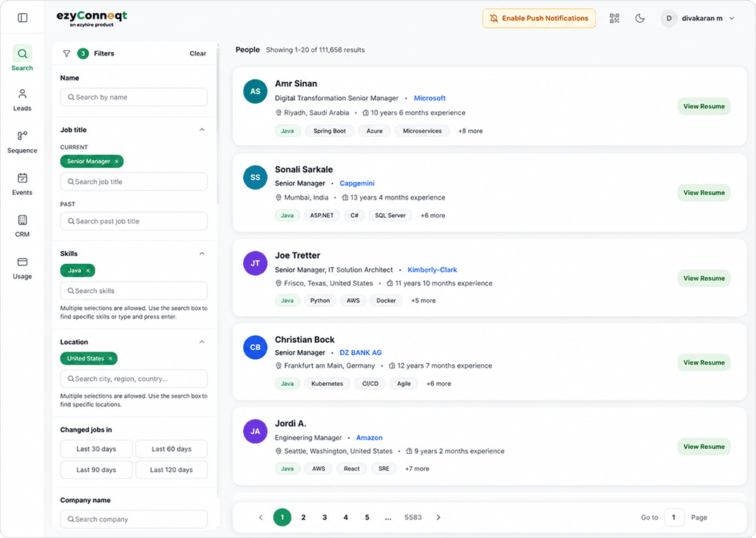Viewport: 756px width, 538px height.
Task: Toggle dark mode moon icon
Action: (640, 18)
